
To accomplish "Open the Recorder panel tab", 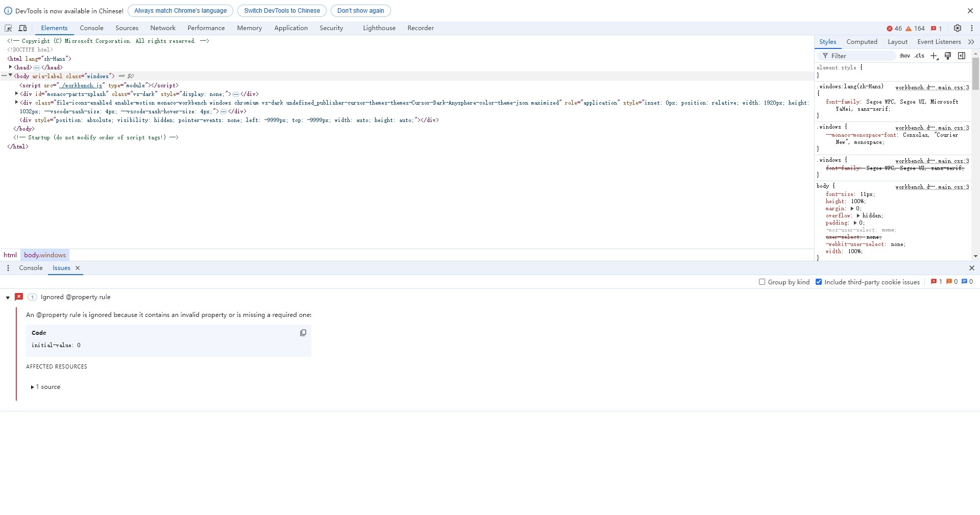I will click(x=421, y=28).
